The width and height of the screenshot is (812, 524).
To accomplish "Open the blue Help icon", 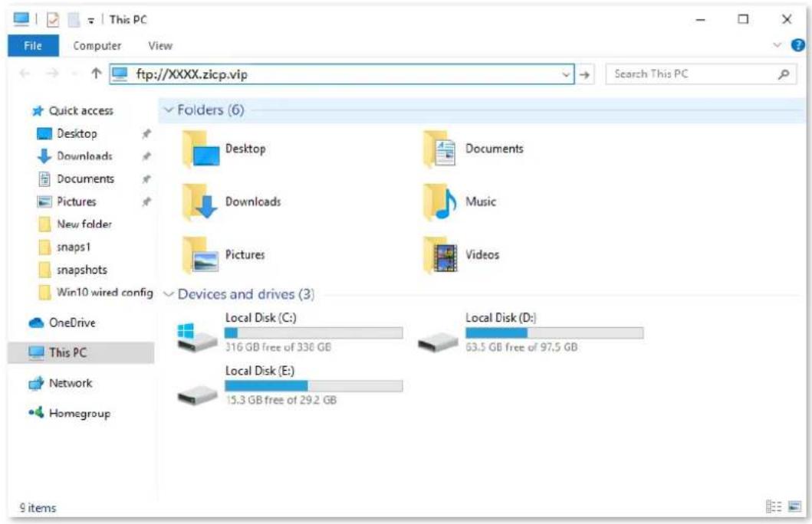I will click(x=798, y=45).
